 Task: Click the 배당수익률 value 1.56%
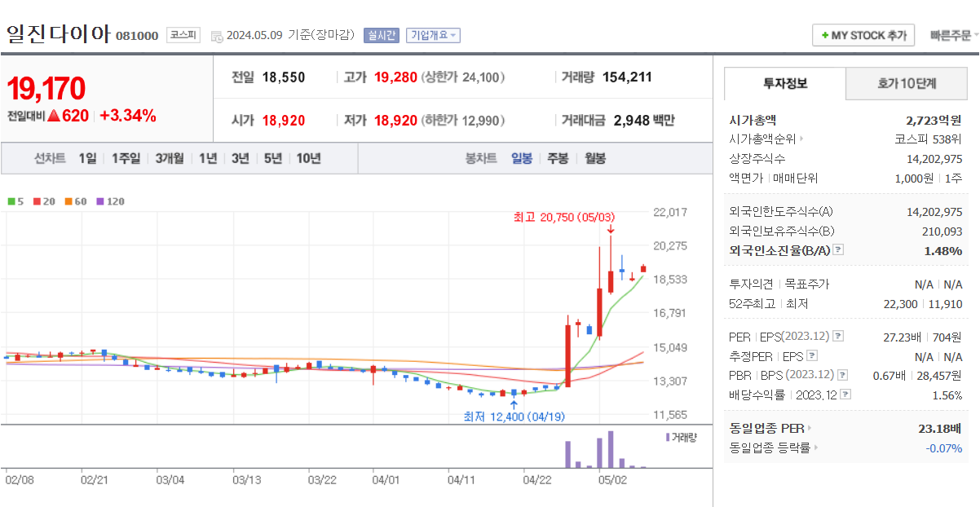947,395
